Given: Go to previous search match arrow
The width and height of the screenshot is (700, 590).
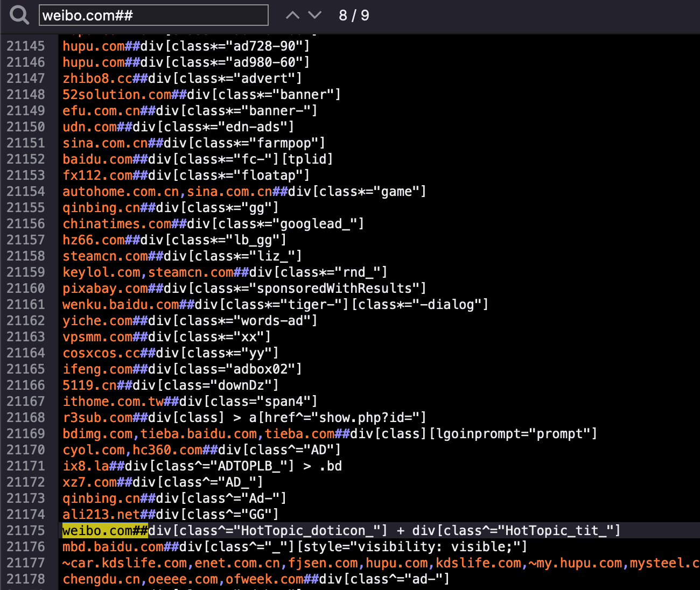Looking at the screenshot, I should pos(292,15).
